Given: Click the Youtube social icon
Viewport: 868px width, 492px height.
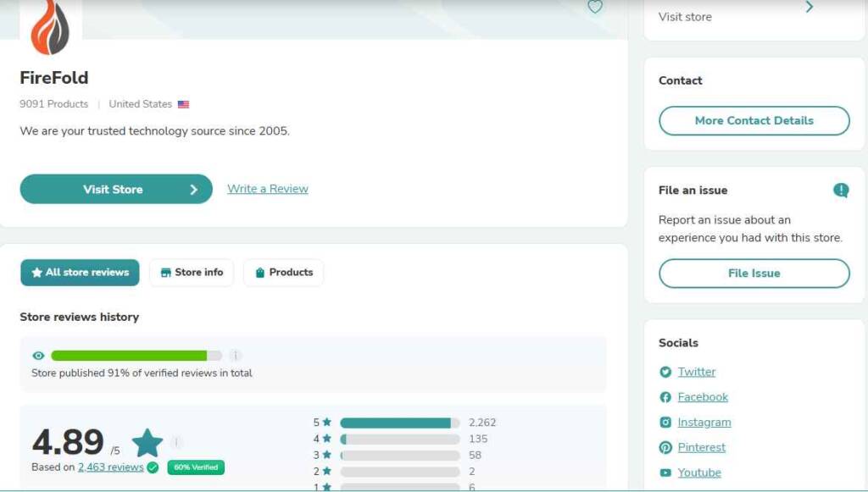Looking at the screenshot, I should 665,473.
